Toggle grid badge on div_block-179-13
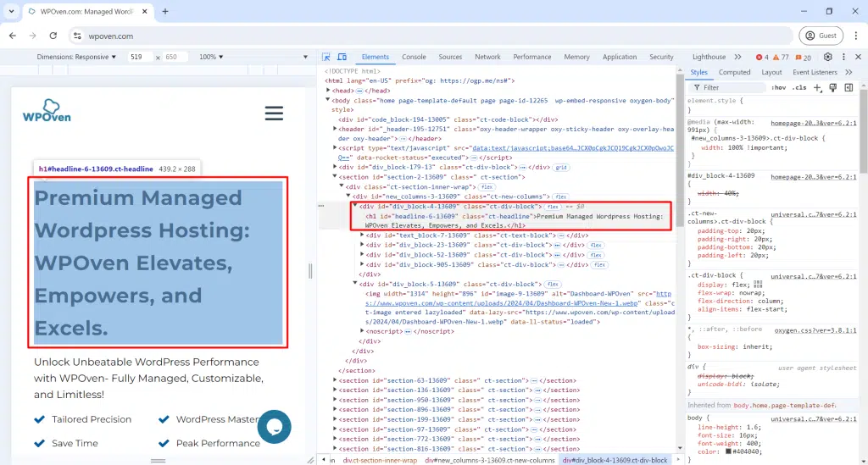This screenshot has width=868, height=465. coord(561,168)
